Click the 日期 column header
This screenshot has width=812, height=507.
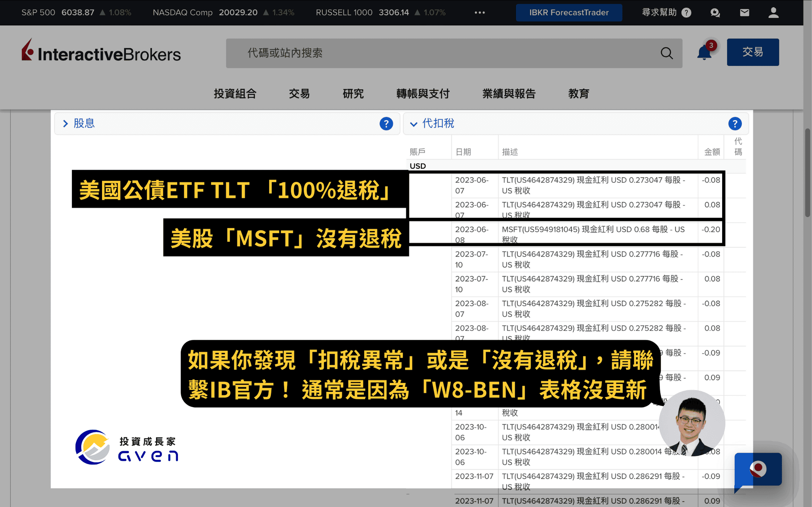pos(463,152)
